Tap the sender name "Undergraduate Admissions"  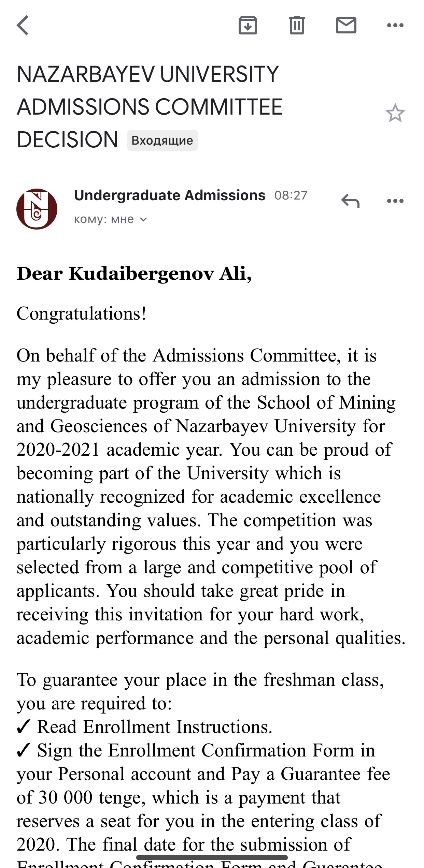click(169, 195)
